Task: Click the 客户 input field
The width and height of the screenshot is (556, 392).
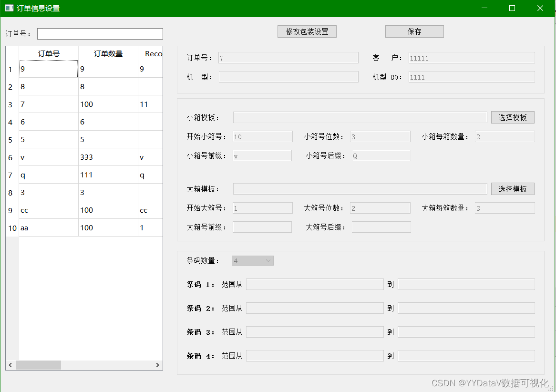Action: (x=471, y=58)
